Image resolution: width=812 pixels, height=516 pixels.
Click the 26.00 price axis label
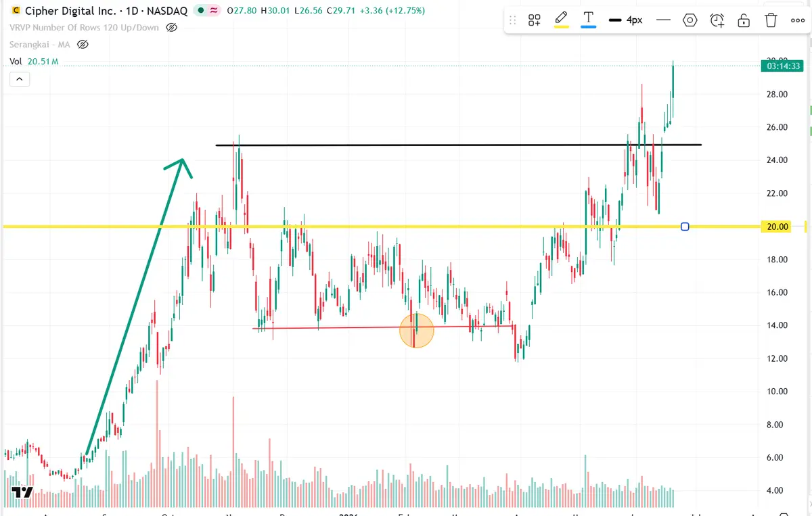(777, 127)
